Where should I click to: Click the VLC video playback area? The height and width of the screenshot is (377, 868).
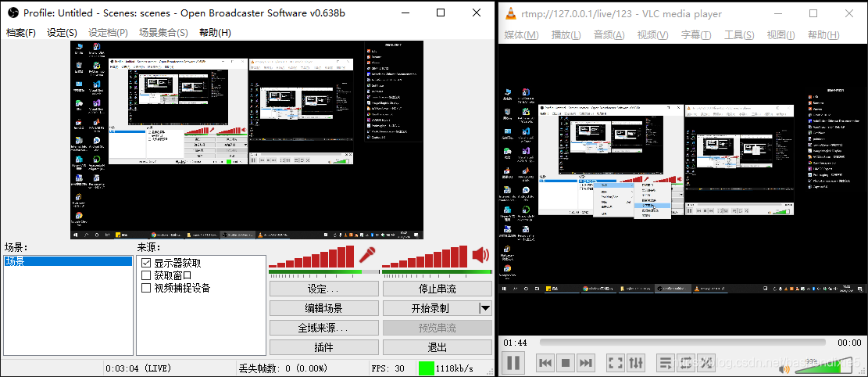pyautogui.click(x=681, y=189)
